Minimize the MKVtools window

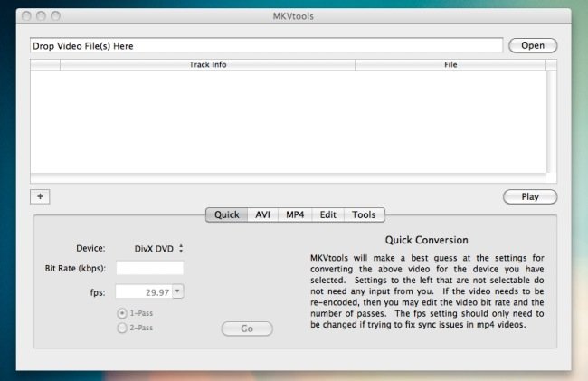[42, 15]
